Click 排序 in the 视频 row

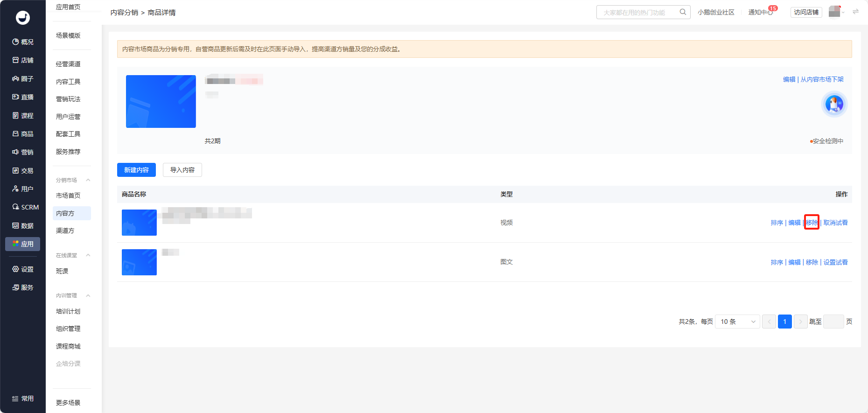pyautogui.click(x=777, y=223)
